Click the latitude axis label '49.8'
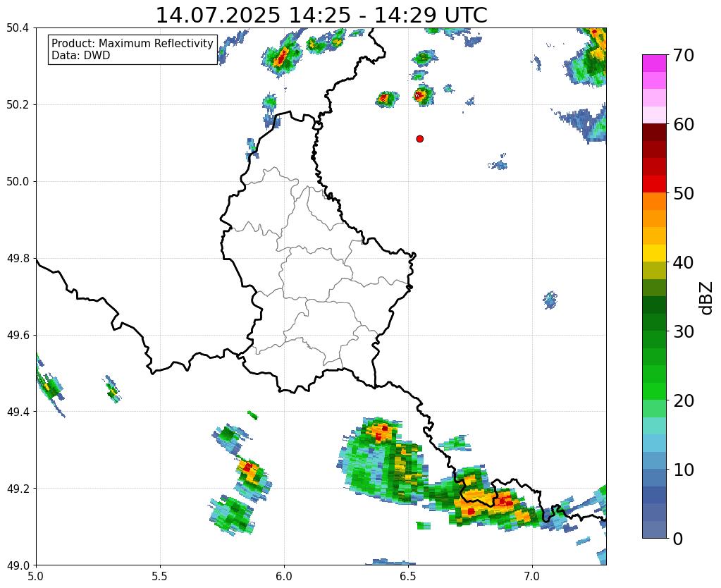 pyautogui.click(x=18, y=259)
